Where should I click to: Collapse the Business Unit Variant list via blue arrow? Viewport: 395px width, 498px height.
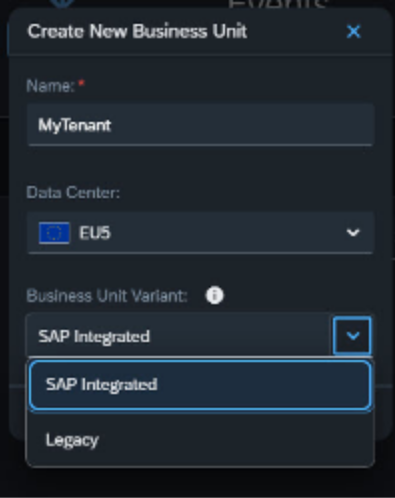pos(352,336)
